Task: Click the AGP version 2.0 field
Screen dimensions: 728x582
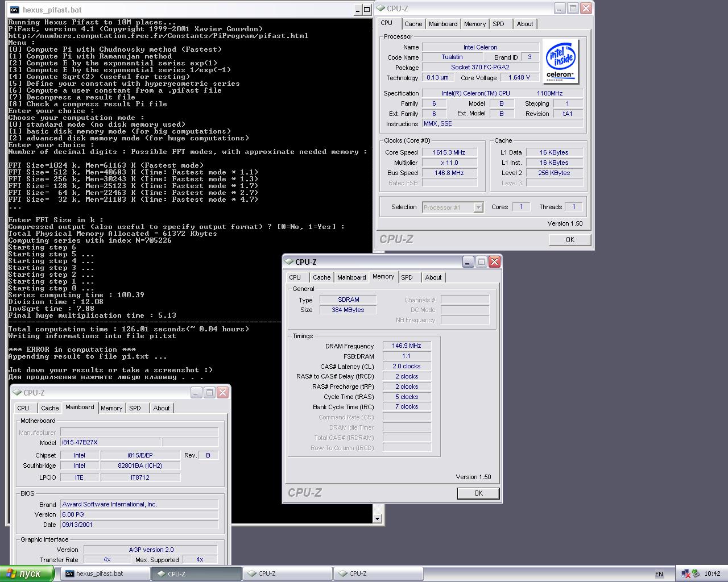Action: (x=151, y=550)
